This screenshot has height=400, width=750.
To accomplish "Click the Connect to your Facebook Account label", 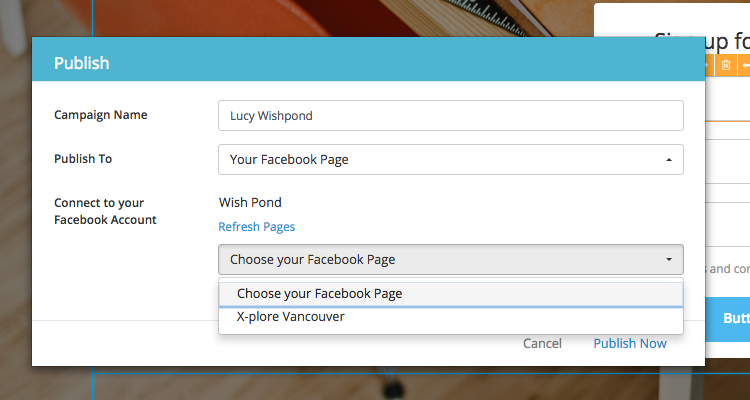I will (x=105, y=211).
